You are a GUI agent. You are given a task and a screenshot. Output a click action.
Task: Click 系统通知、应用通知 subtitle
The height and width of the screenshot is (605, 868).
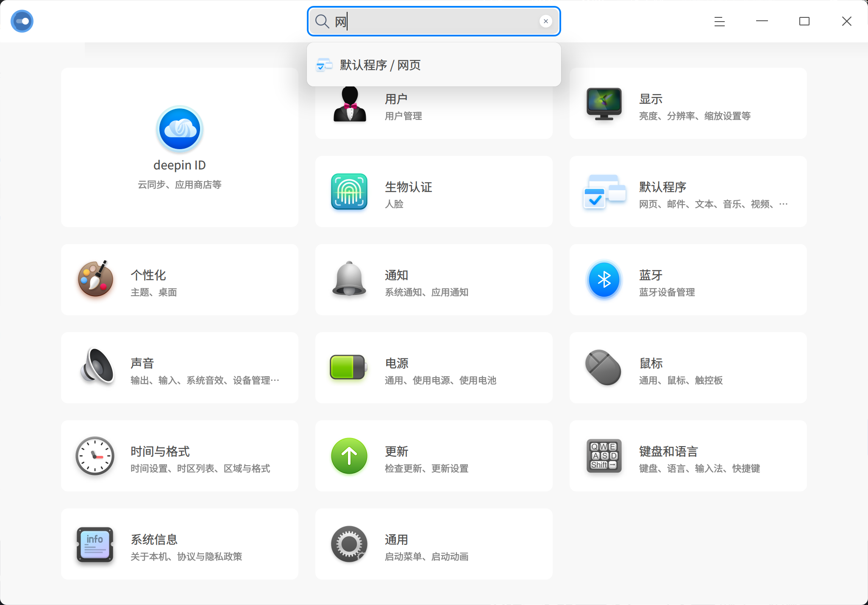pos(427,292)
